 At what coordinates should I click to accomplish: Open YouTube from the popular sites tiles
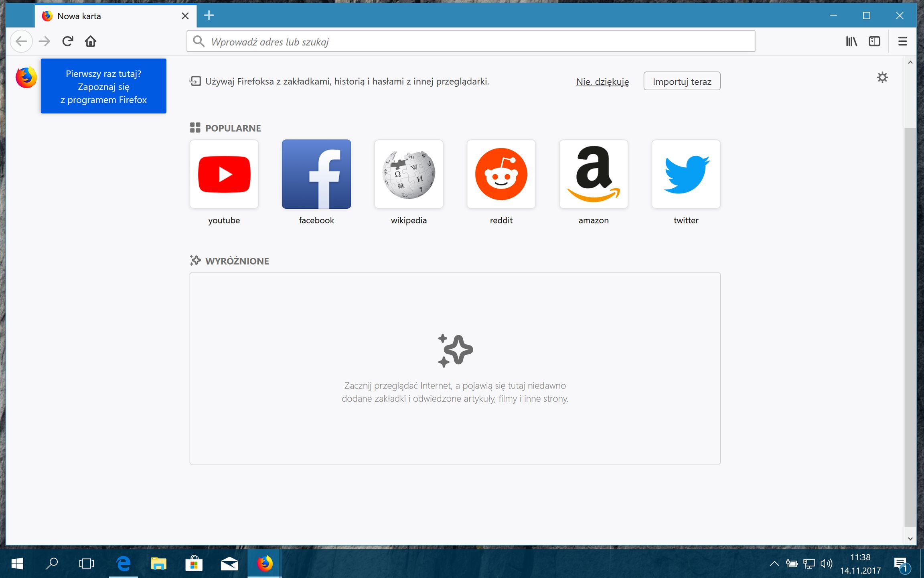[224, 174]
